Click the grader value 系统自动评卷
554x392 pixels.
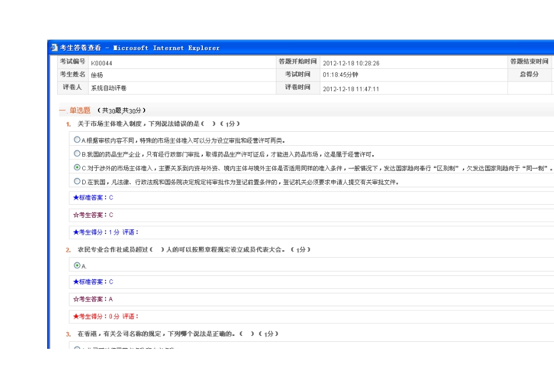[x=108, y=89]
